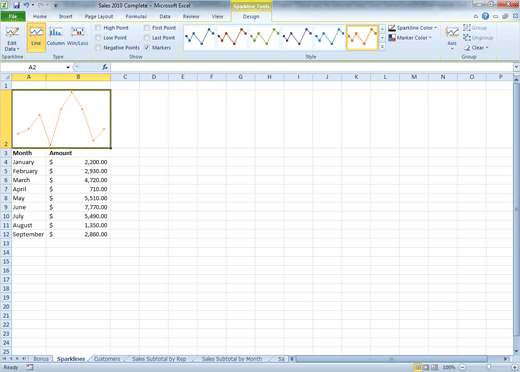Image resolution: width=520 pixels, height=372 pixels.
Task: Apply the red sparkline style thumbnail
Action: tap(232, 37)
